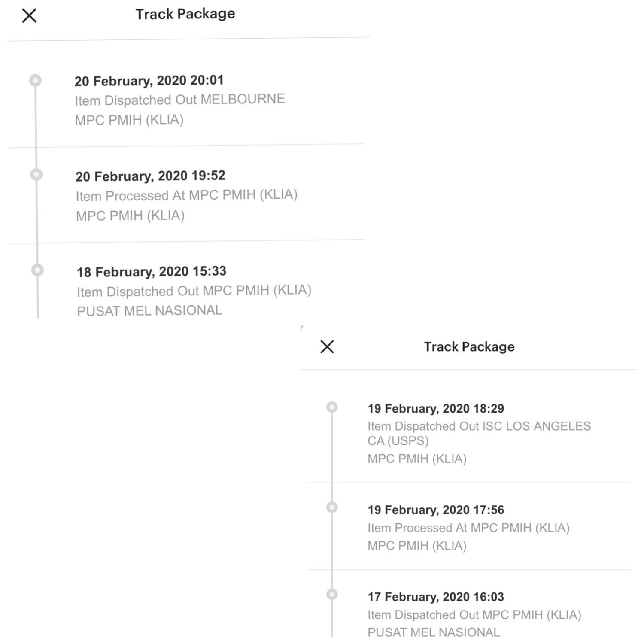
Task: Select the lower Track Package title
Action: click(469, 347)
